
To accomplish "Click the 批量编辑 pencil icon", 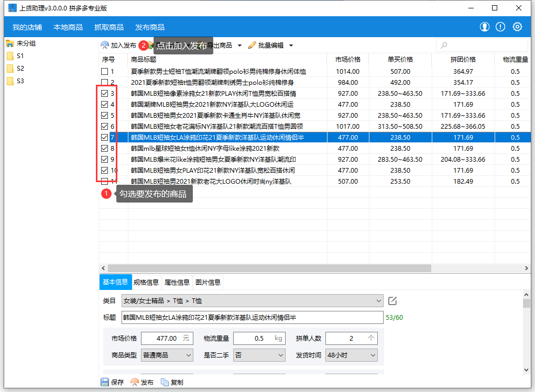I will pyautogui.click(x=252, y=46).
